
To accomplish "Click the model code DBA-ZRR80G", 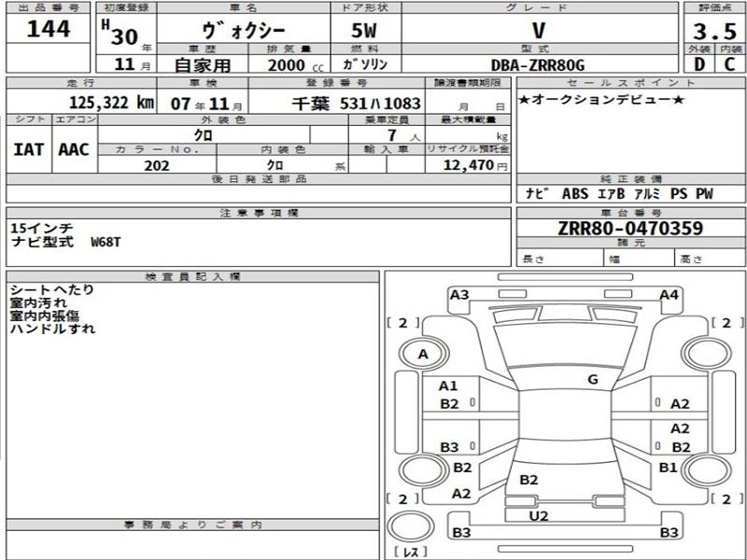I will click(538, 65).
